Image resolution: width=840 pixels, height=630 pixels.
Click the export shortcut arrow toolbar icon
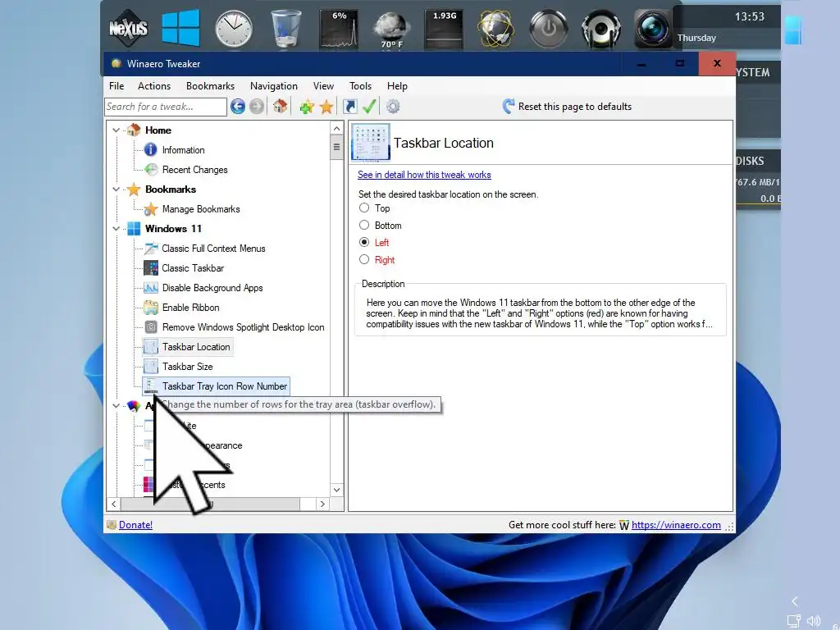click(x=349, y=107)
